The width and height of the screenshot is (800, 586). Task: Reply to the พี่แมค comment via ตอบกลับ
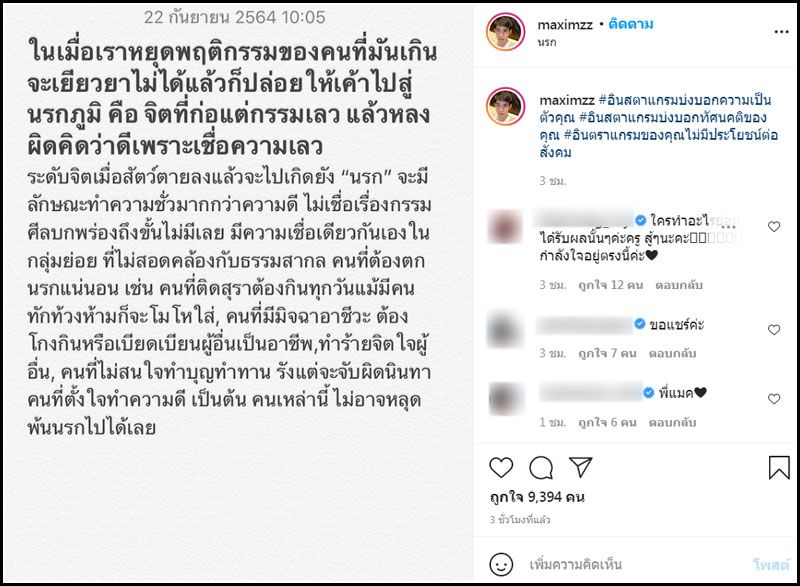pyautogui.click(x=672, y=422)
